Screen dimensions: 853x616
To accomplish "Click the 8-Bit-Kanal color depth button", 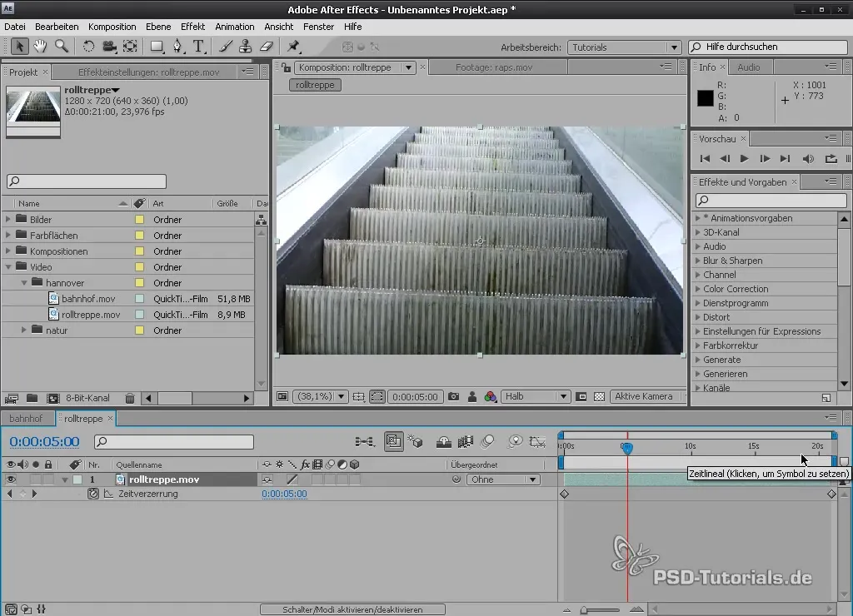I will [87, 398].
